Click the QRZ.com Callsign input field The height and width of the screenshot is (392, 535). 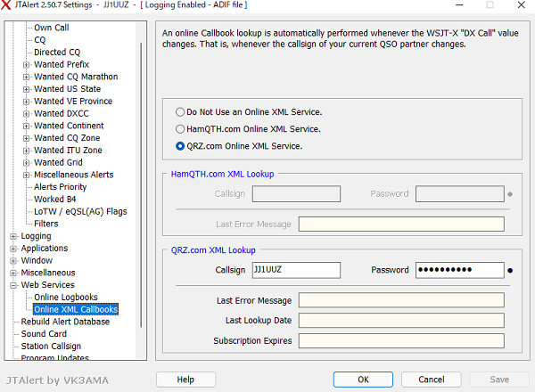296,270
